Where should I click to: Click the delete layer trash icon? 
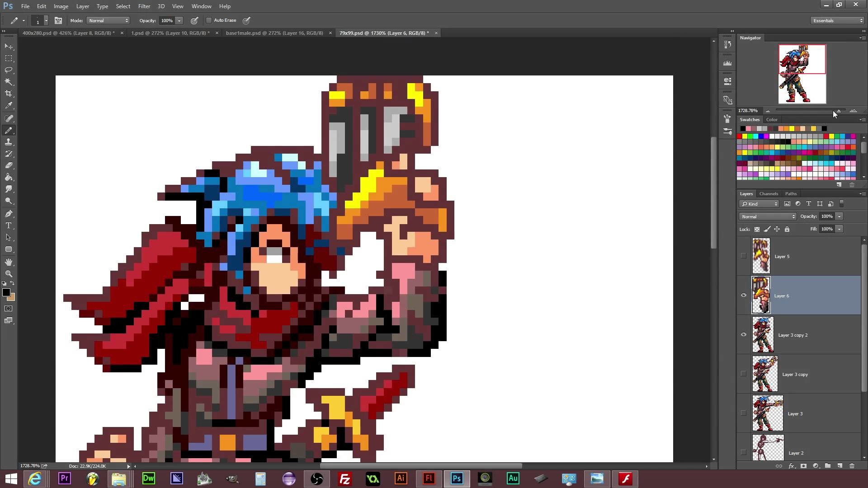pyautogui.click(x=852, y=466)
